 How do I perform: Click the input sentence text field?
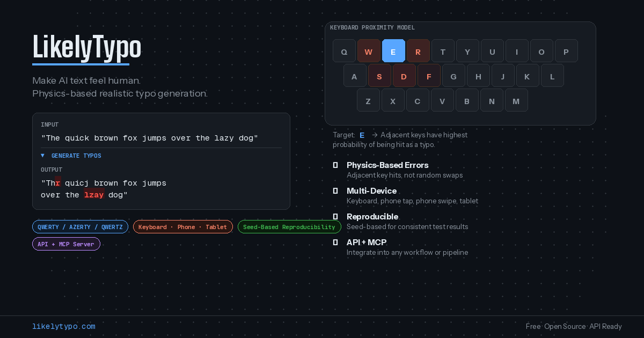[x=150, y=138]
